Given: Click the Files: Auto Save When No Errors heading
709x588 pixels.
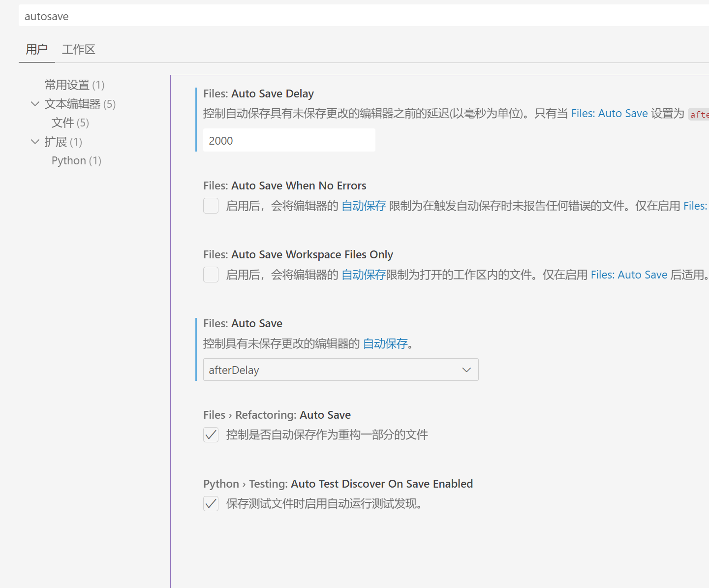Looking at the screenshot, I should point(285,186).
